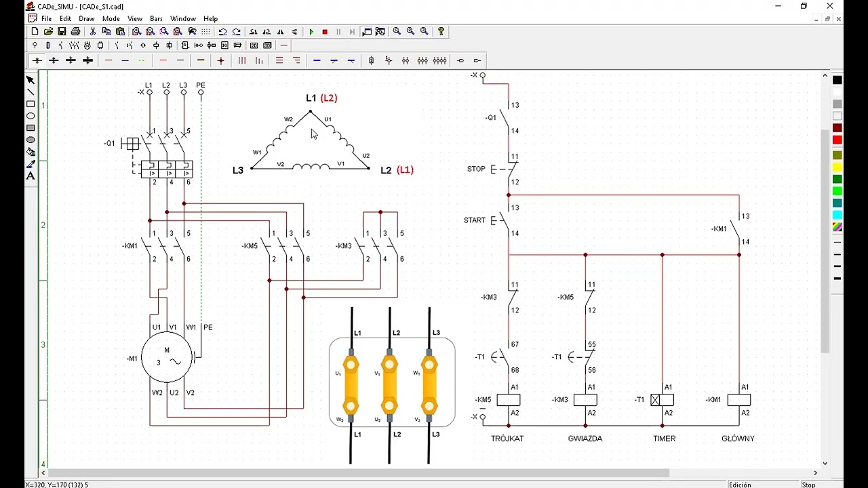Click the vertical scrollbar down arrow
868x488 pixels.
point(825,464)
